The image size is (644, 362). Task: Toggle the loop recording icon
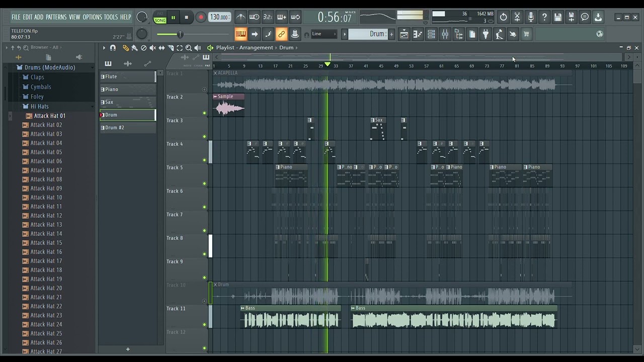[x=295, y=17]
